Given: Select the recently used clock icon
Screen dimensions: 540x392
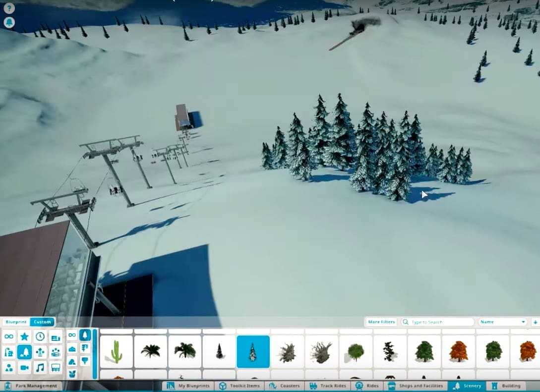Looking at the screenshot, I should click(40, 336).
